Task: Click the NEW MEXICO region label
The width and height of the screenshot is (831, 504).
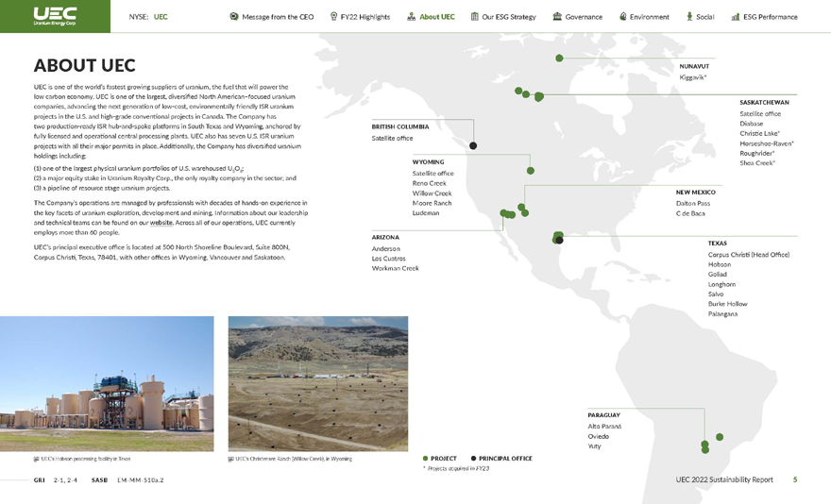Action: point(695,193)
